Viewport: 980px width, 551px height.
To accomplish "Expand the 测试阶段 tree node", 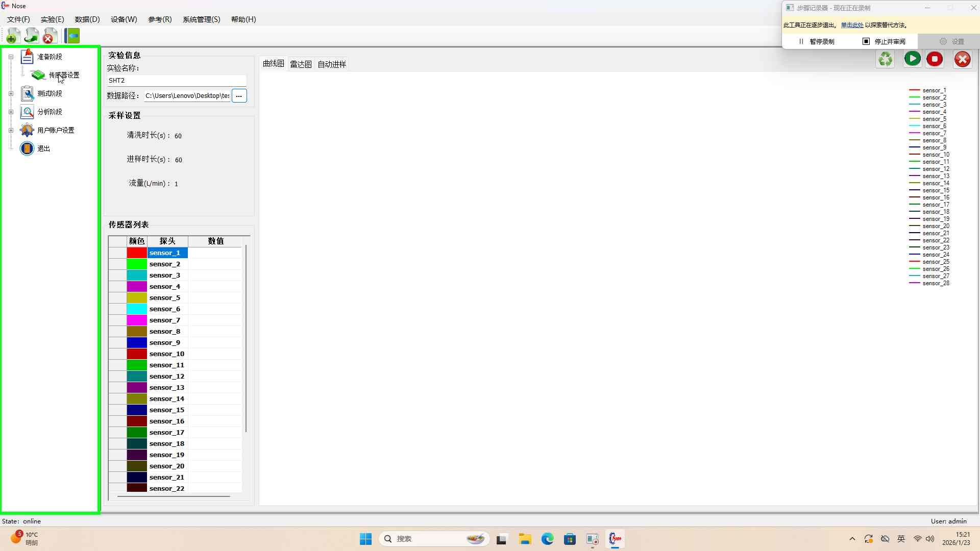I will [x=11, y=94].
